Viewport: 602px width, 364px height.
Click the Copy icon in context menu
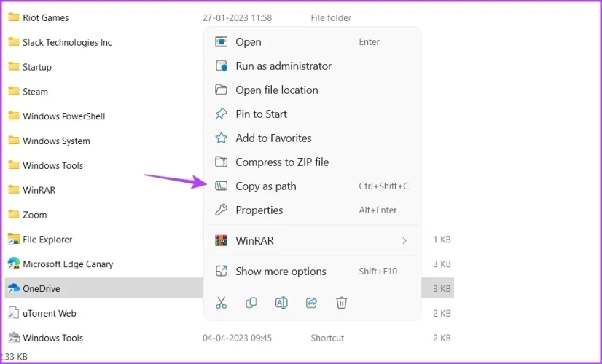tap(251, 303)
